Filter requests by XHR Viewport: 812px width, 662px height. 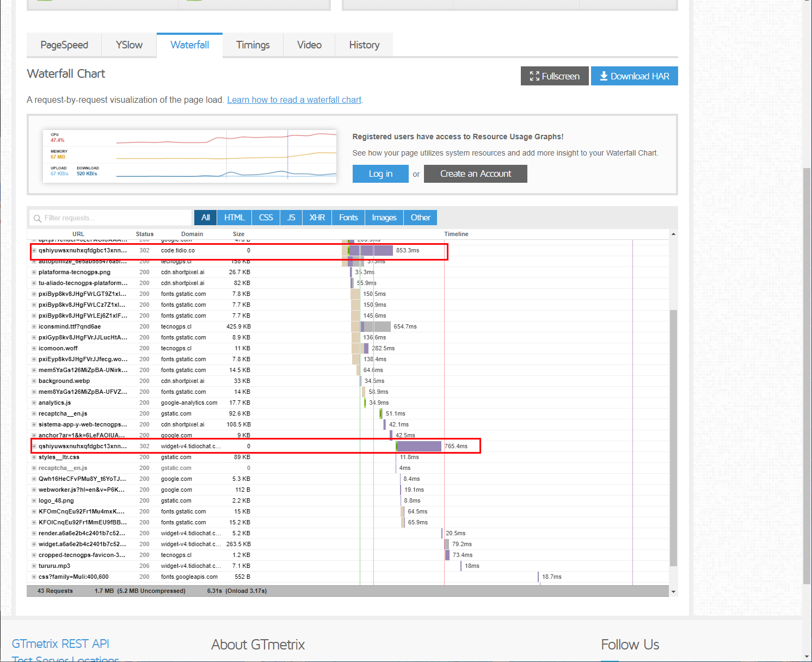coord(317,218)
